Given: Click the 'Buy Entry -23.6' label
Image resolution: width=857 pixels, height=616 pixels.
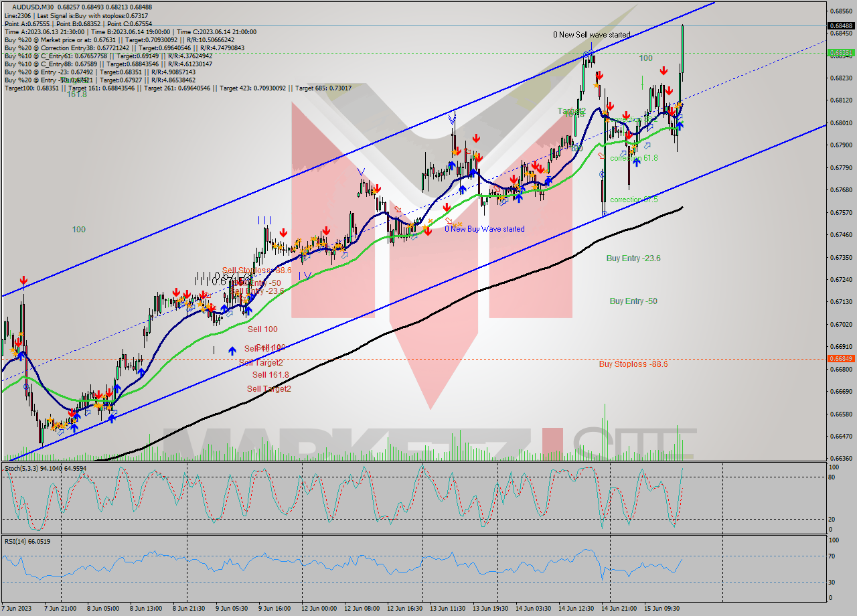Looking at the screenshot, I should pos(633,258).
